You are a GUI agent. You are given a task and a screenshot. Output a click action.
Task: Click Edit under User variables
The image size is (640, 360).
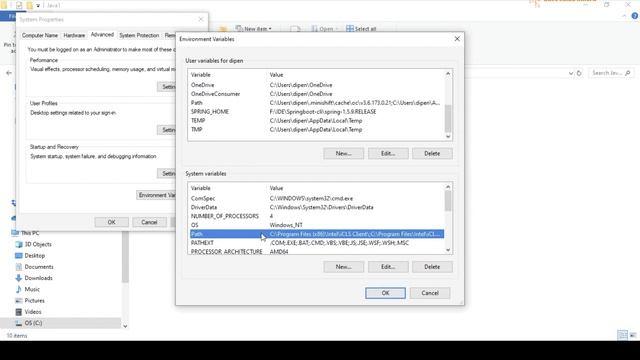pos(388,153)
